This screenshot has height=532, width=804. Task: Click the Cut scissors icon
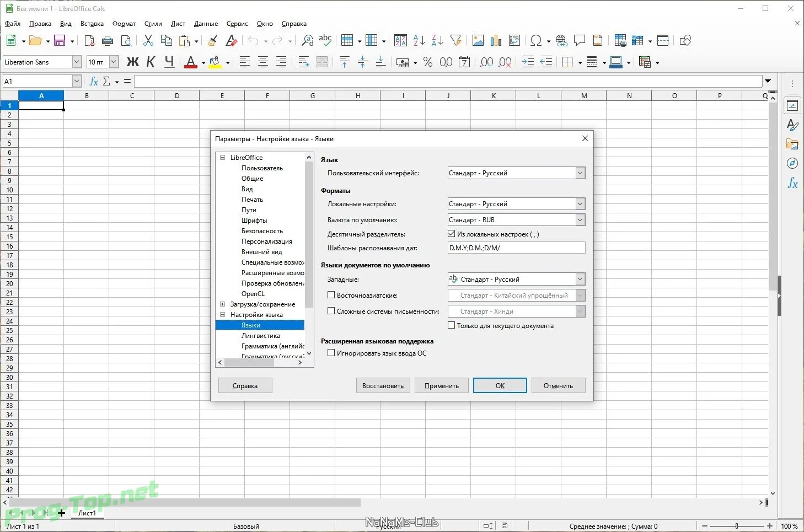148,40
